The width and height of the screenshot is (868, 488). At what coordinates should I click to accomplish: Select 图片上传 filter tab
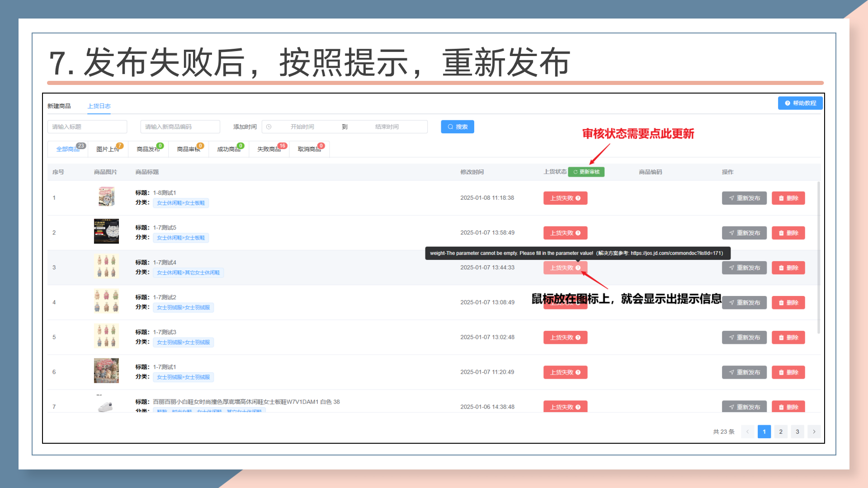click(108, 149)
